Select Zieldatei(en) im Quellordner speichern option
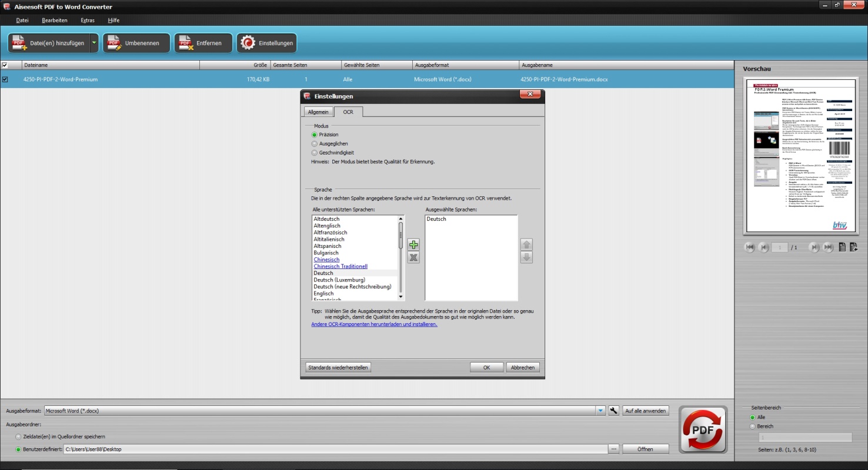Image resolution: width=868 pixels, height=470 pixels. coord(18,437)
